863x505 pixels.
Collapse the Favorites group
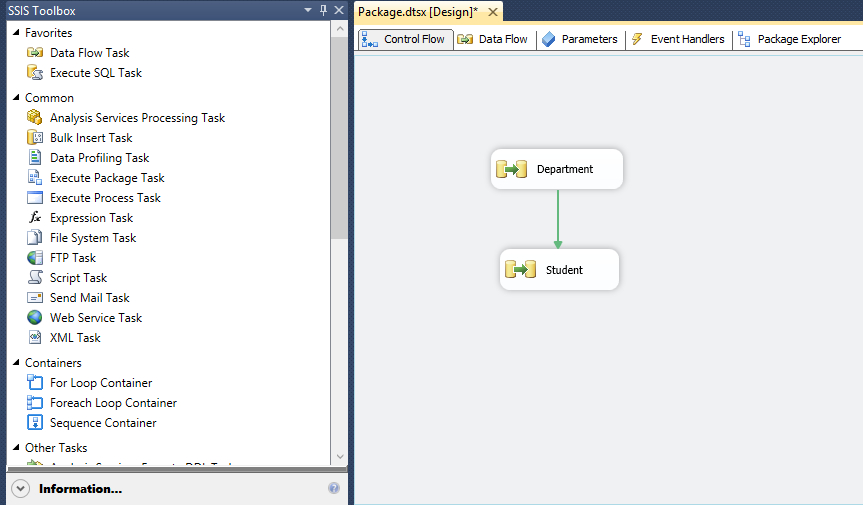[x=17, y=32]
